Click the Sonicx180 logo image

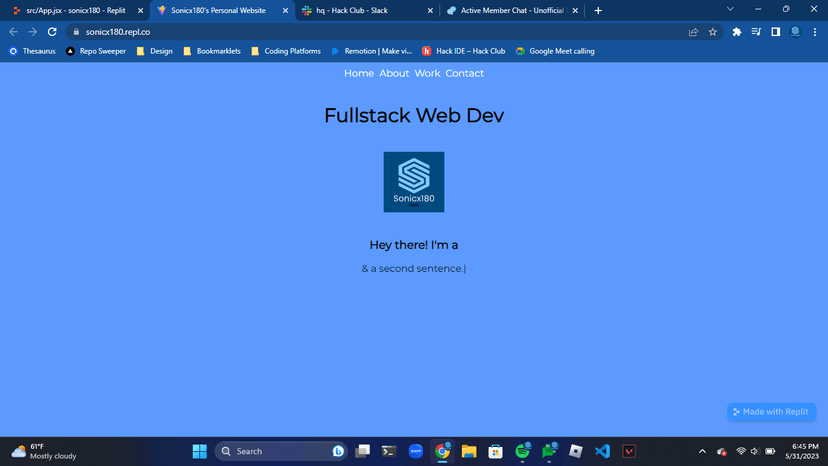(414, 182)
